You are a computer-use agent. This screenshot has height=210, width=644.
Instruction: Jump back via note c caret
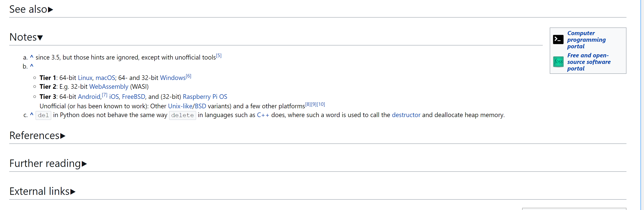point(32,115)
